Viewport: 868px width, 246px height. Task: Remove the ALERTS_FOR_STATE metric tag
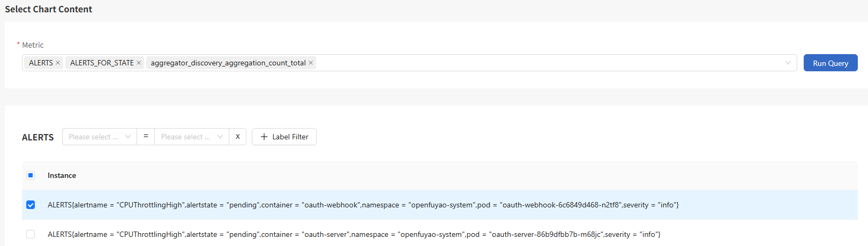click(x=139, y=63)
